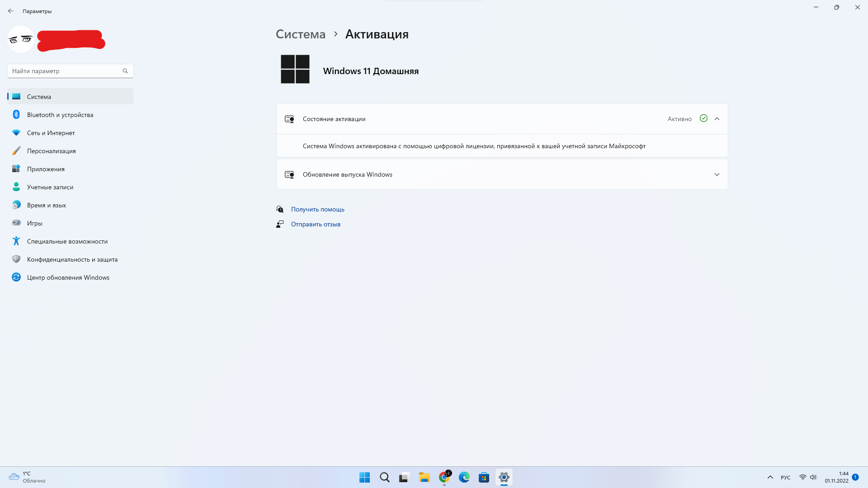Open Приложения settings
Image resolution: width=868 pixels, height=488 pixels.
coord(71,169)
